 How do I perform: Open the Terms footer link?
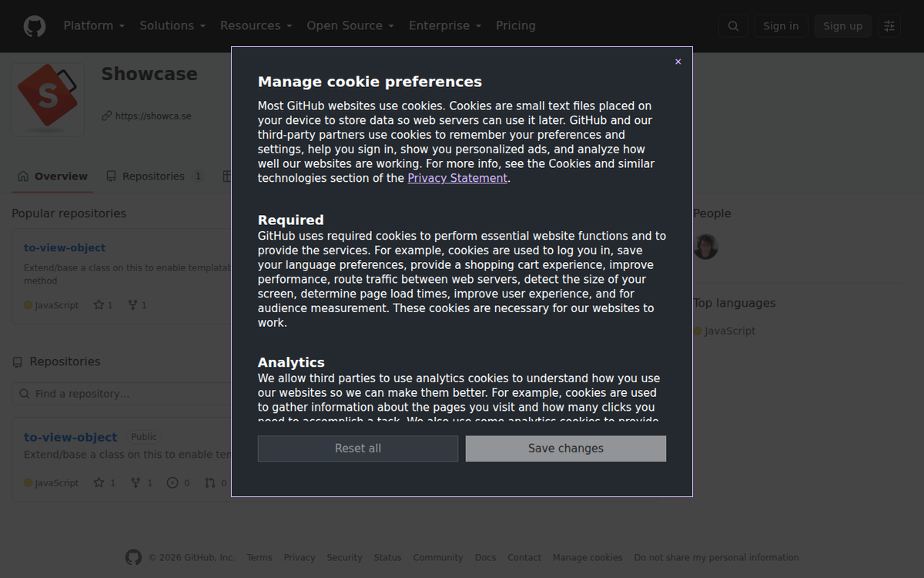[x=259, y=558]
